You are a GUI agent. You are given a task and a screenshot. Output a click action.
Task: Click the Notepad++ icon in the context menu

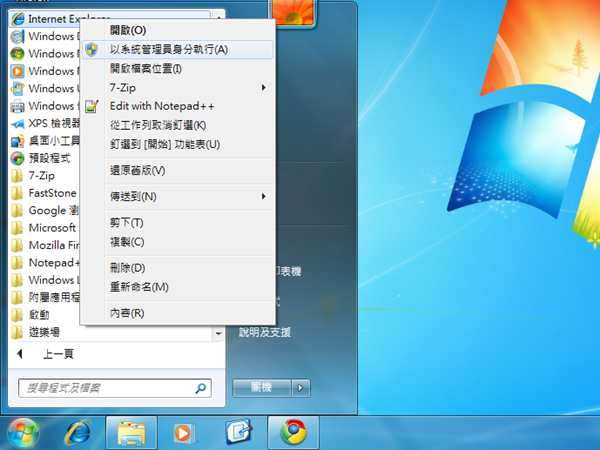91,106
